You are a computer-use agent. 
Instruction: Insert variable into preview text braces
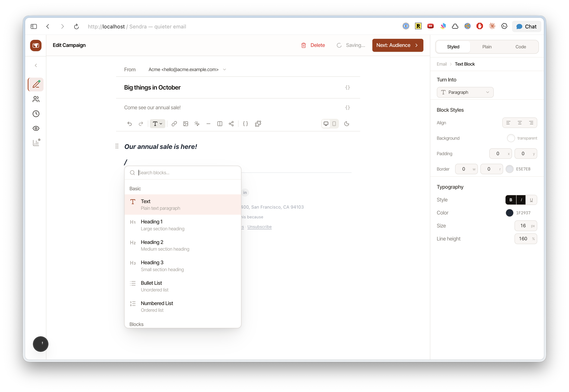pyautogui.click(x=348, y=108)
